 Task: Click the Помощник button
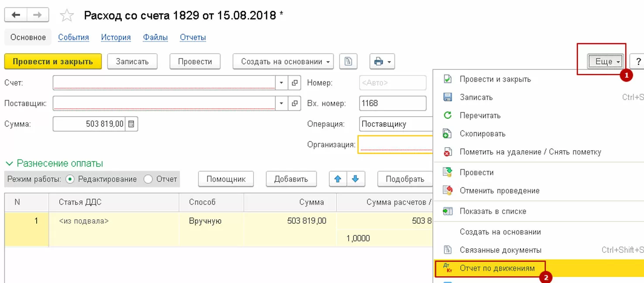coord(226,179)
